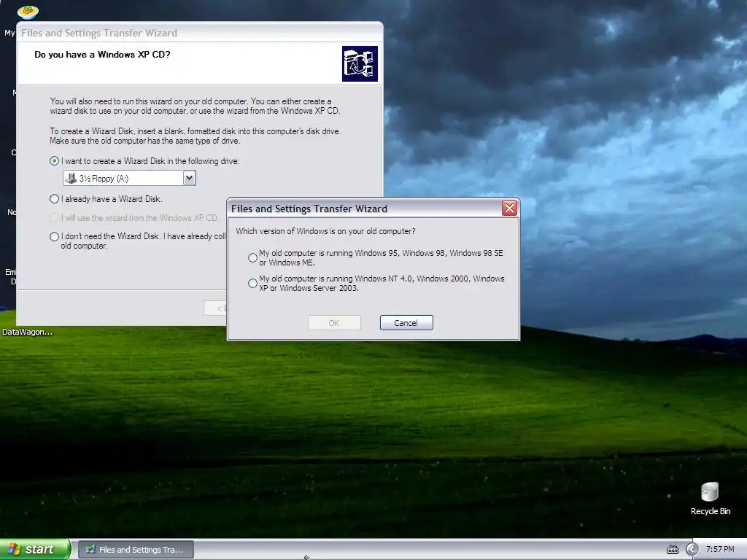Select Windows 95, 98, 98 SE or ME option

(x=252, y=257)
